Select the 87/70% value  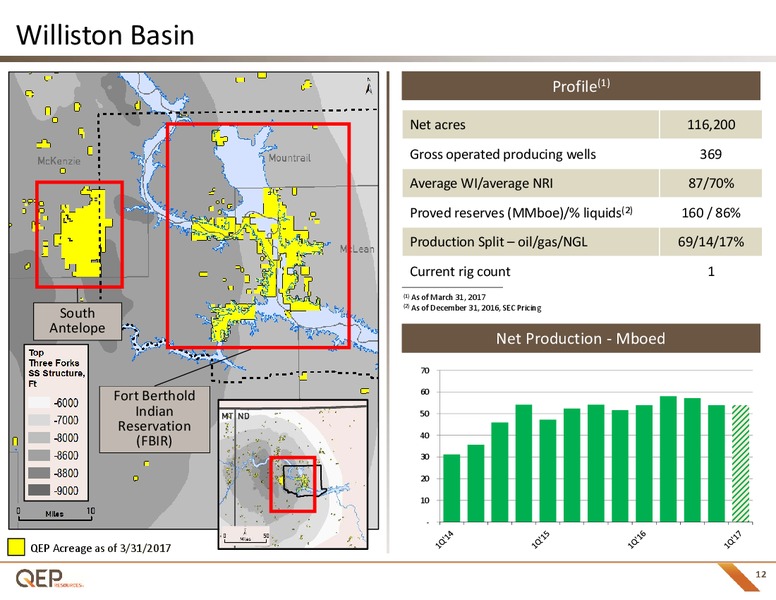(711, 183)
